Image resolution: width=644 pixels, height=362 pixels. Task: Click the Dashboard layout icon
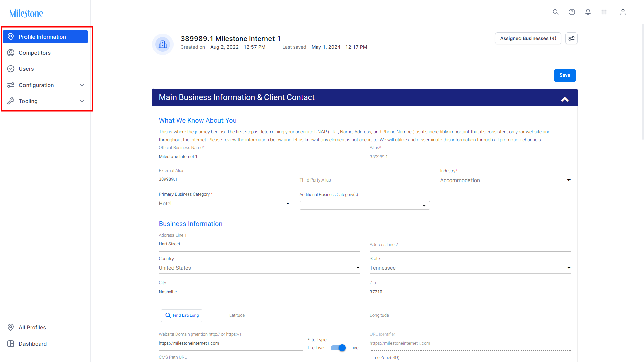coord(11,344)
